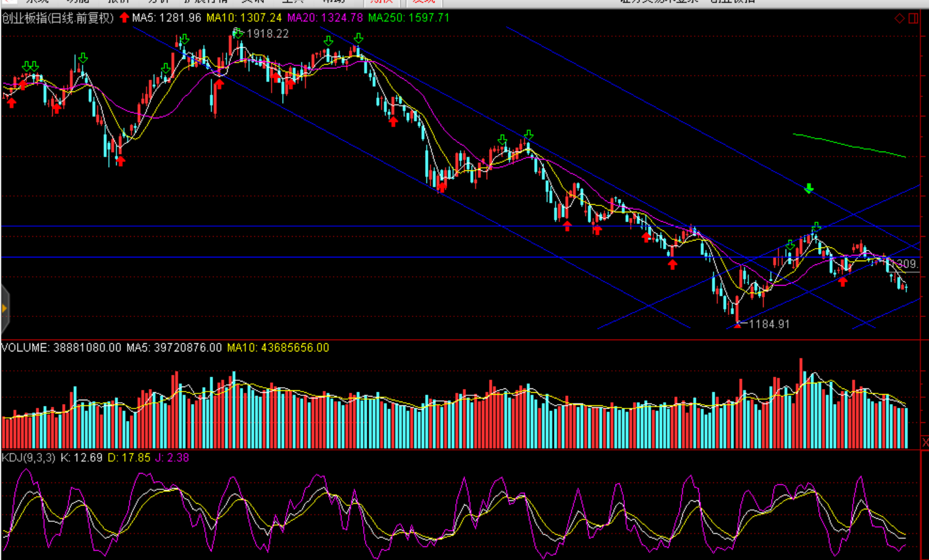The height and width of the screenshot is (560, 929).
Task: Click rightmost hollow green sell arrow
Action: point(816,227)
